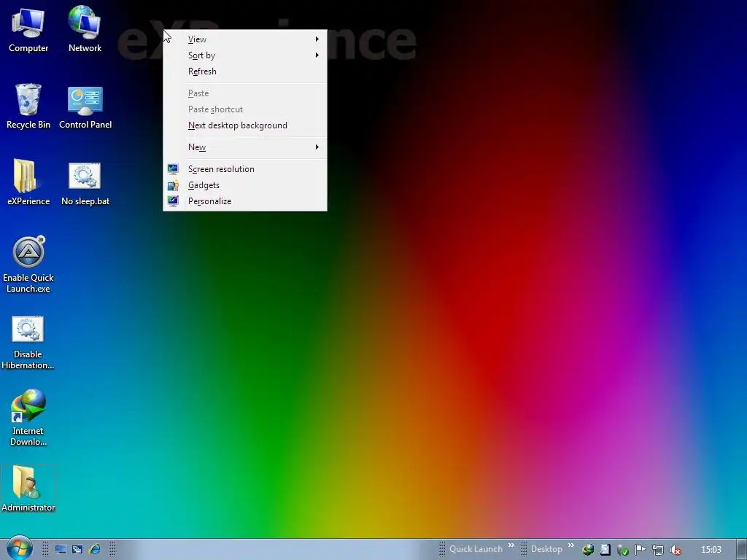Open the Computer desktop icon

28,29
